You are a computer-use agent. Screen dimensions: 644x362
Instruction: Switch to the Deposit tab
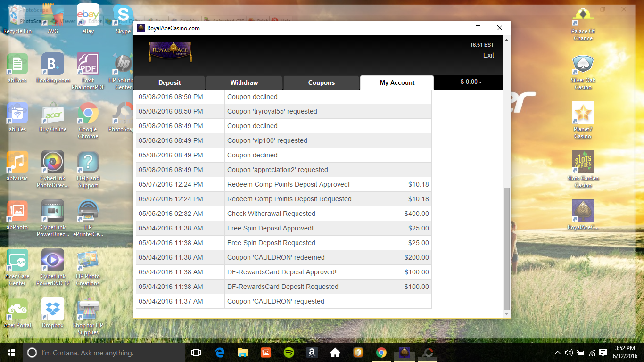[170, 82]
